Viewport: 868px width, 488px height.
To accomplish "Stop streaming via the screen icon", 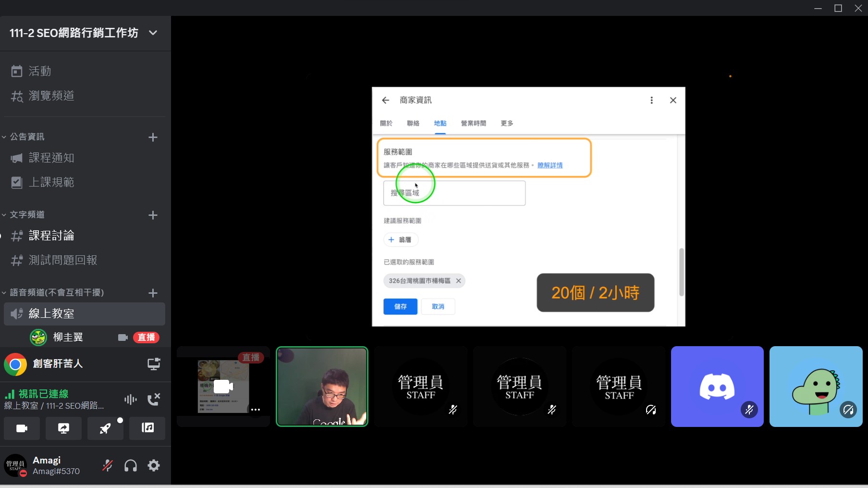I will 154,364.
